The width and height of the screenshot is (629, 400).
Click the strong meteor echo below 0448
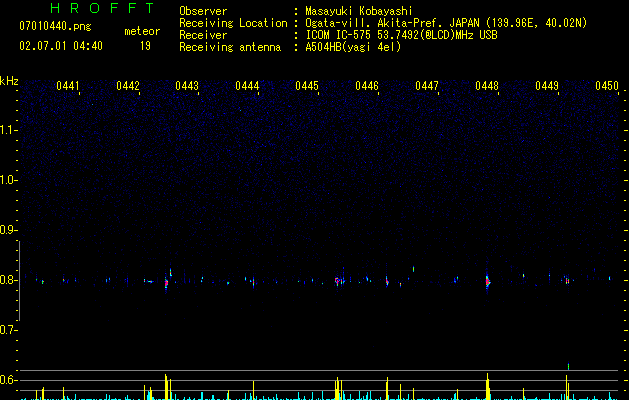click(x=487, y=282)
